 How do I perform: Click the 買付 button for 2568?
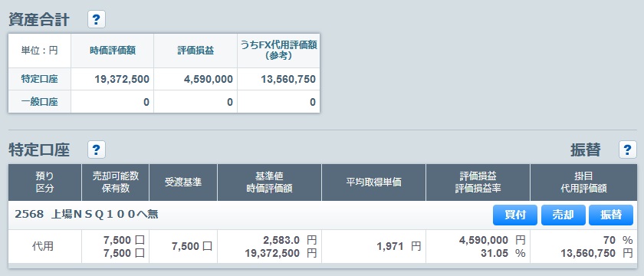[515, 215]
